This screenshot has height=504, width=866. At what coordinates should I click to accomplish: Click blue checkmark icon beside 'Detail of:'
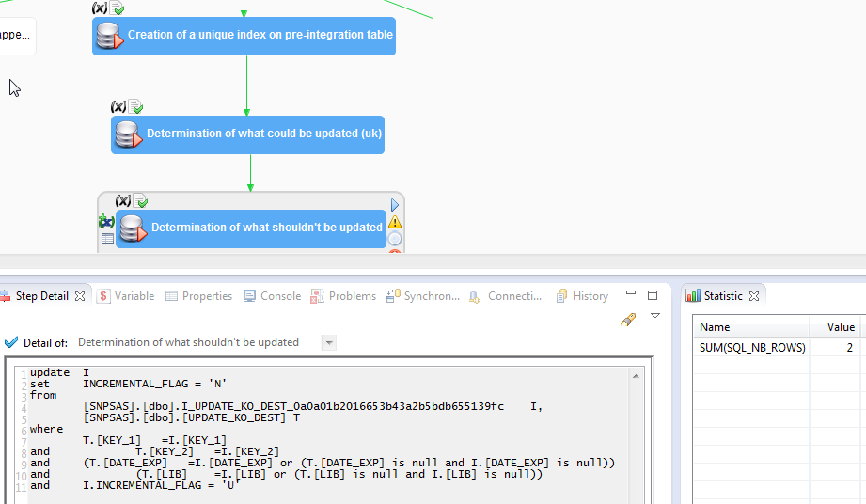click(x=11, y=342)
